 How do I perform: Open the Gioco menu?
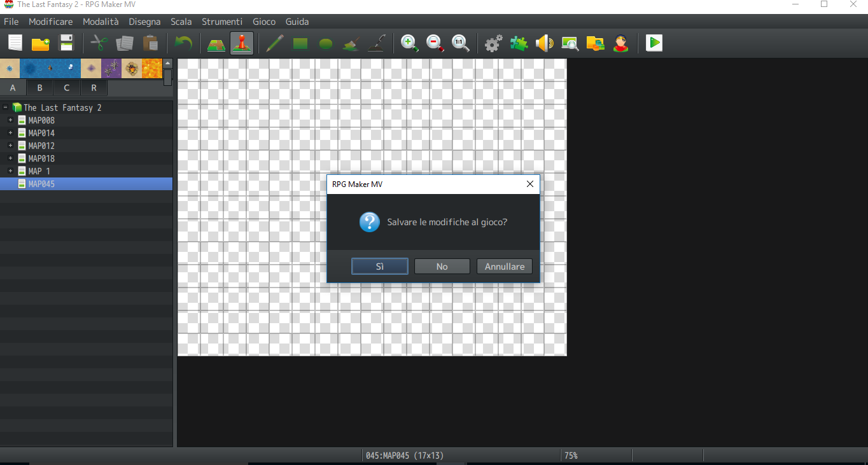tap(264, 22)
